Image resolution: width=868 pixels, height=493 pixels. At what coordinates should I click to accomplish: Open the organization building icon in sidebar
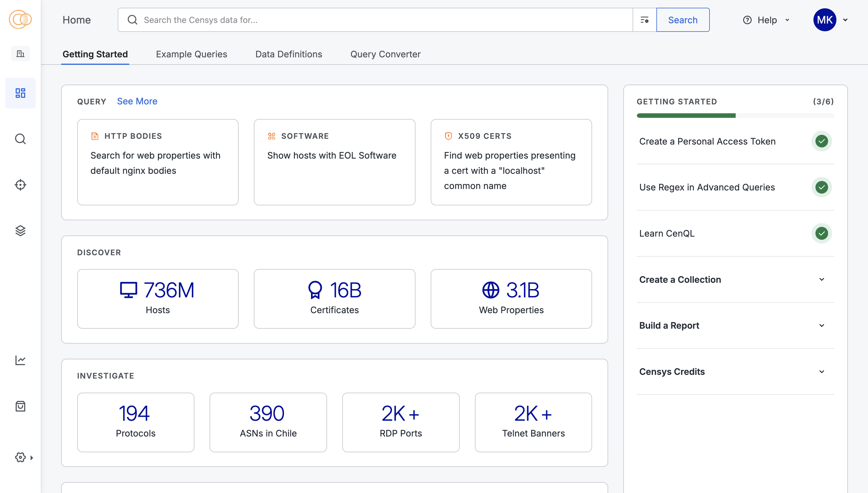(x=20, y=54)
